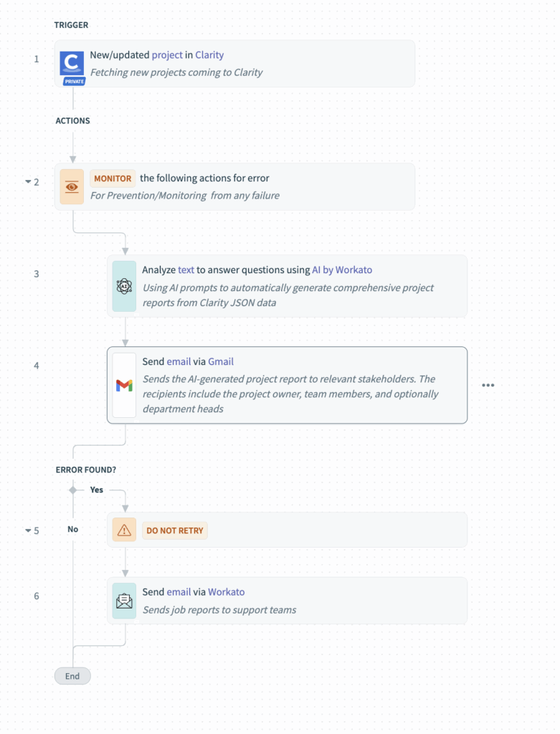Click the DO NOT RETRY badge
This screenshot has height=734, width=560.
175,531
